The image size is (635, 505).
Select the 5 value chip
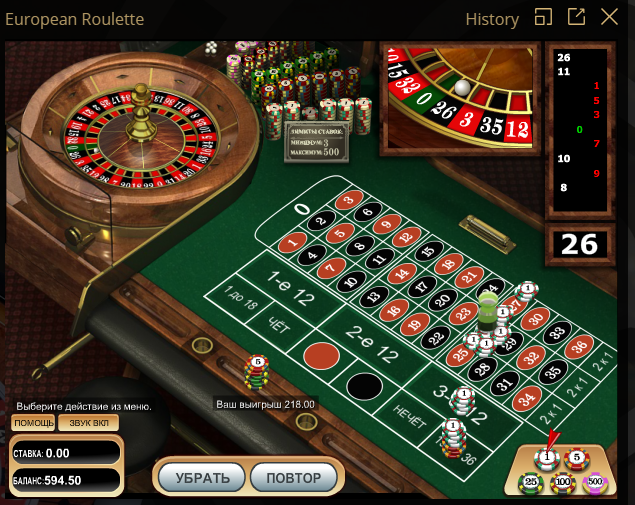(x=577, y=458)
